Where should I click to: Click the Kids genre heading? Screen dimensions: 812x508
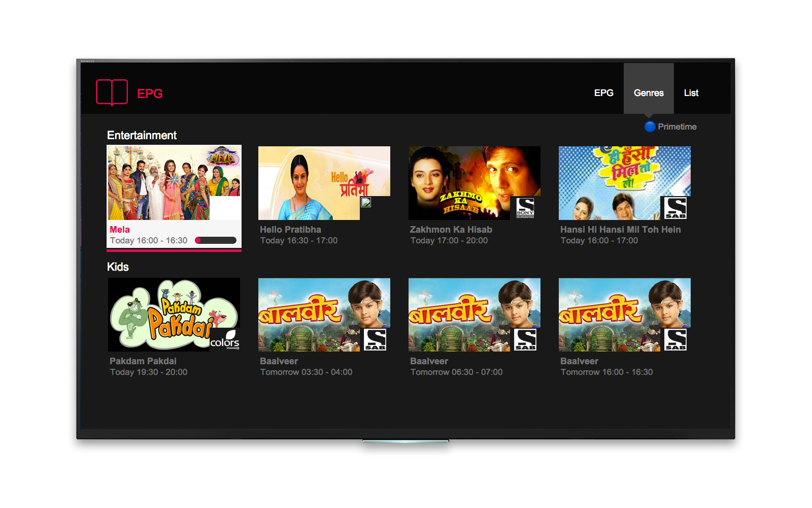click(x=118, y=267)
